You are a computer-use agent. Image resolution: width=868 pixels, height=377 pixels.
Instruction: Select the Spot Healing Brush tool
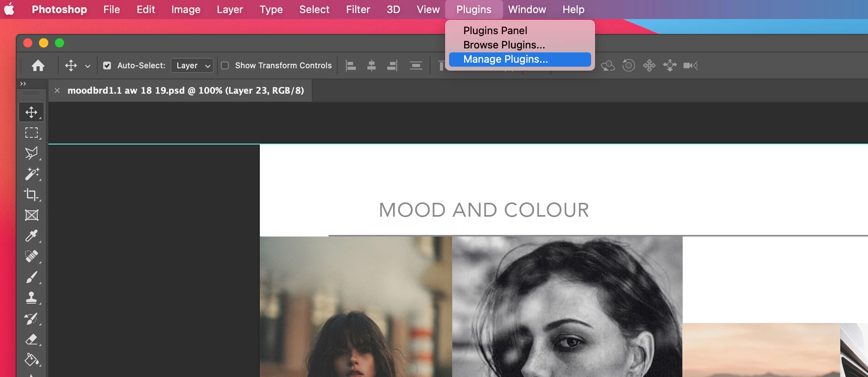(x=31, y=256)
